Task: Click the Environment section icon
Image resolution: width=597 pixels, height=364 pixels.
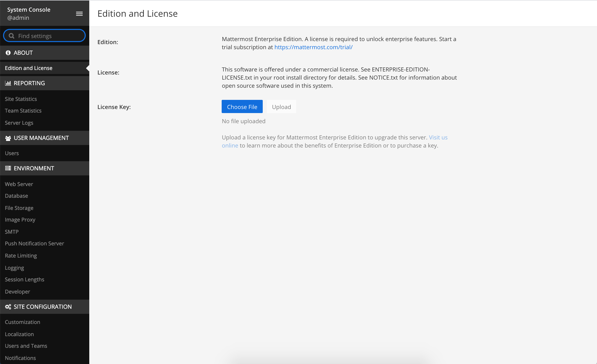Action: (x=7, y=168)
